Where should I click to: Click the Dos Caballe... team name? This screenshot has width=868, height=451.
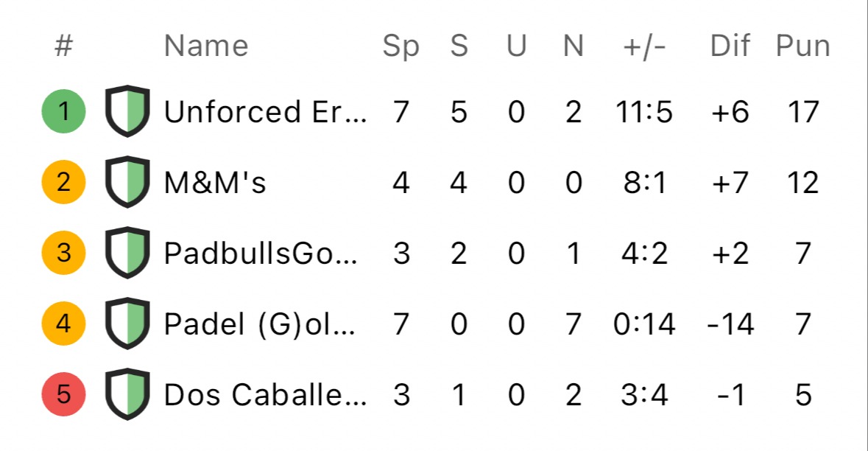coord(265,394)
